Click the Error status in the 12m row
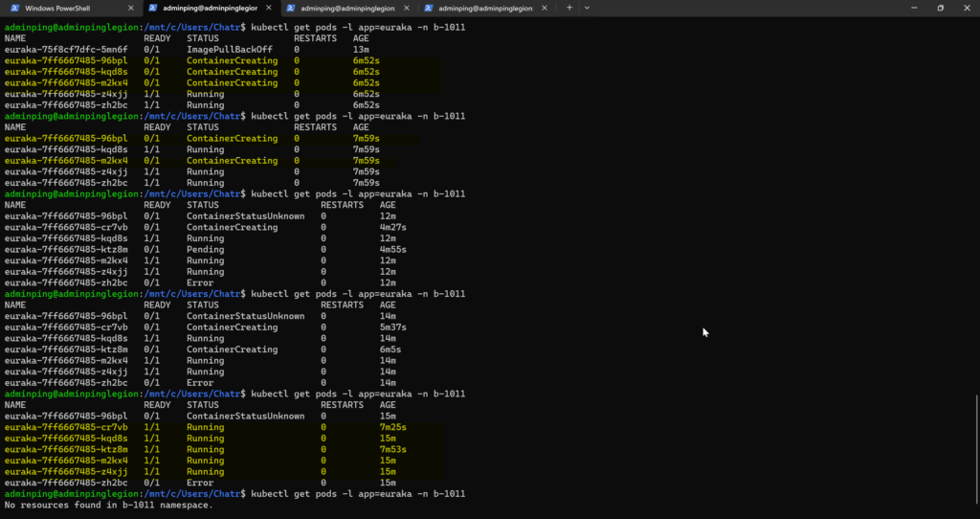 tap(200, 282)
